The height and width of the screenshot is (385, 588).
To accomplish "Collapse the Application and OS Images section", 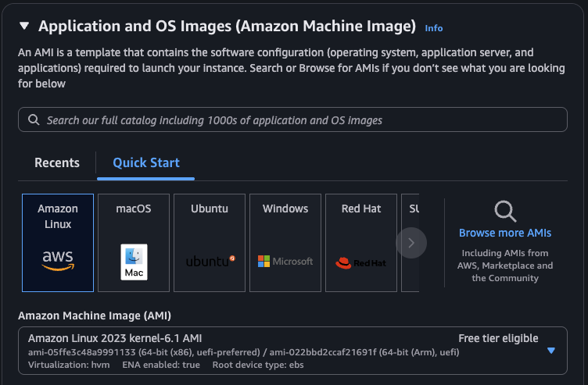I will pos(24,27).
